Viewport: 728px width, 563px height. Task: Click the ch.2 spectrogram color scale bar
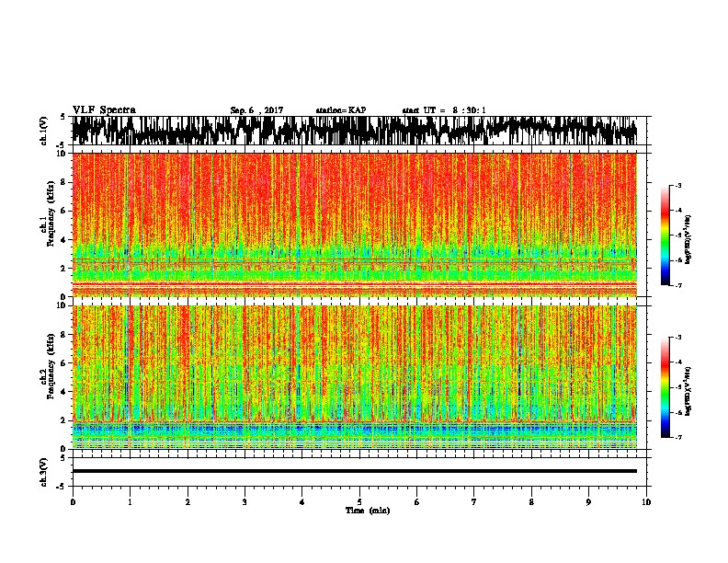665,387
